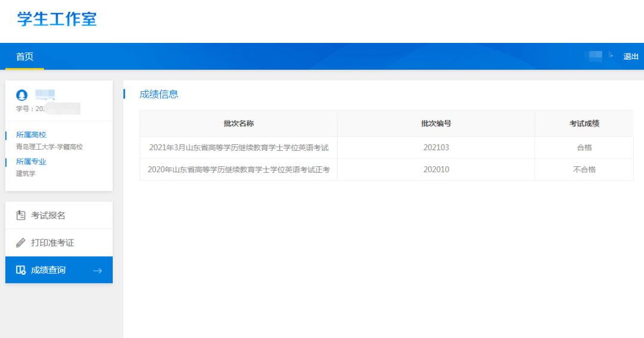
Task: Click the 成绩信息 section heading
Action: [159, 94]
